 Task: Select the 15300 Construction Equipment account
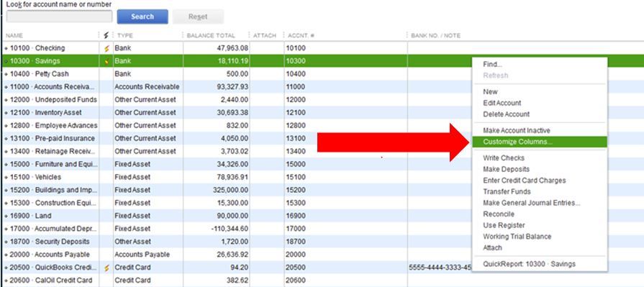[x=54, y=204]
